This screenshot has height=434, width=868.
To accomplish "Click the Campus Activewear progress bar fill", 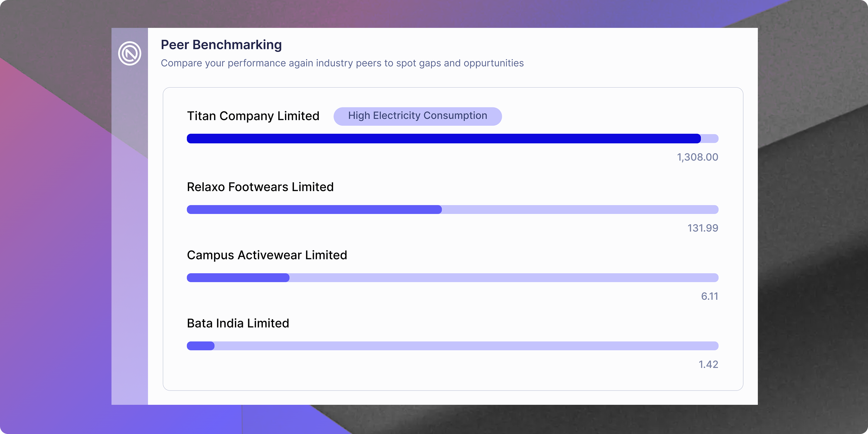I will pyautogui.click(x=238, y=278).
